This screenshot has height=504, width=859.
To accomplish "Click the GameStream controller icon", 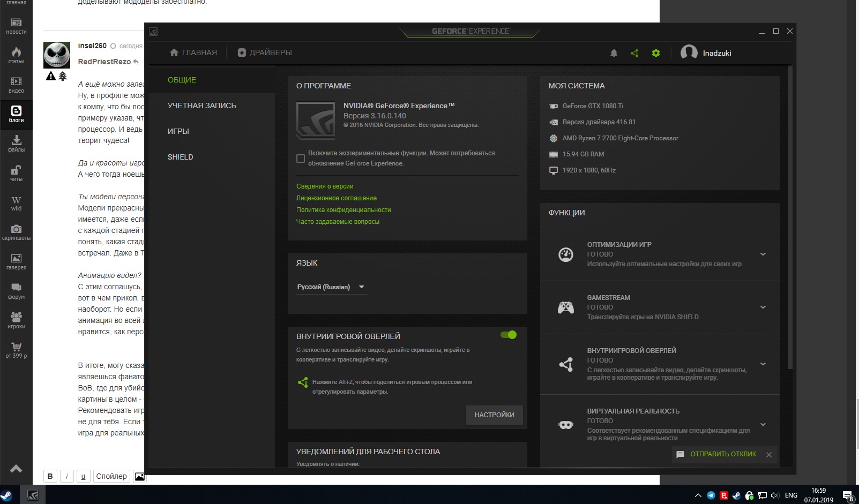I will [566, 307].
